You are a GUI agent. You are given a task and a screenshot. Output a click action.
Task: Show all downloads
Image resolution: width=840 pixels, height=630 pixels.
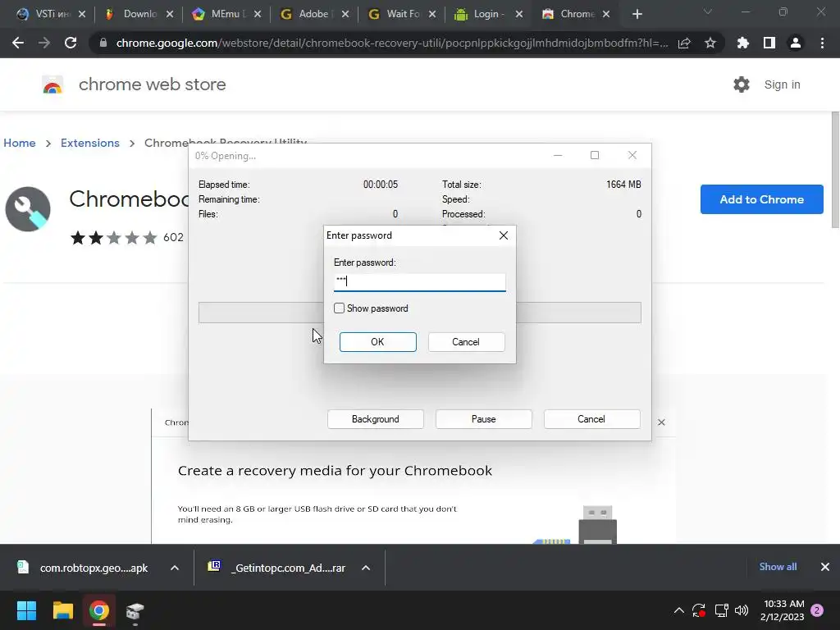(x=778, y=567)
